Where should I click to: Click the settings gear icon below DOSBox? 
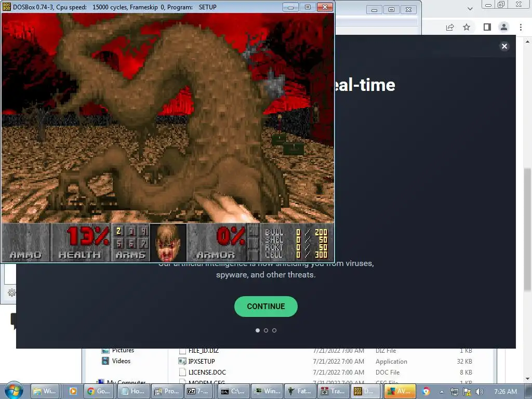click(x=11, y=292)
